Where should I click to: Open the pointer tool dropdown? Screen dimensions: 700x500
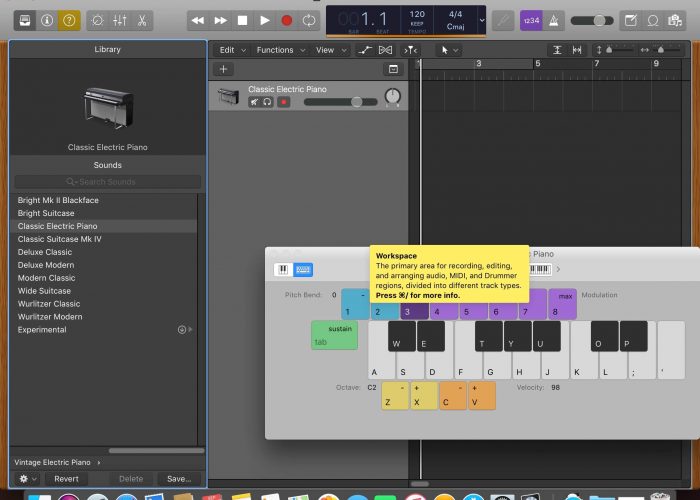(x=450, y=50)
